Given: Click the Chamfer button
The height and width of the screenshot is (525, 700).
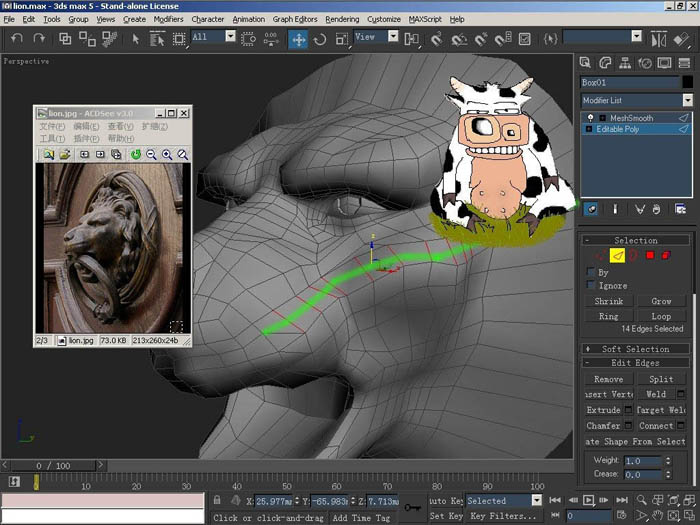Looking at the screenshot, I should pyautogui.click(x=604, y=425).
